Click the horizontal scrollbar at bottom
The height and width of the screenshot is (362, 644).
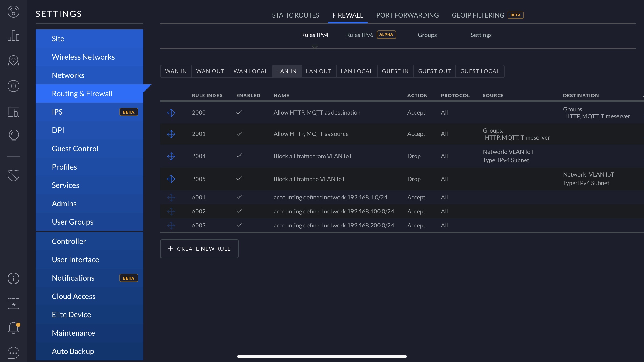point(322,356)
